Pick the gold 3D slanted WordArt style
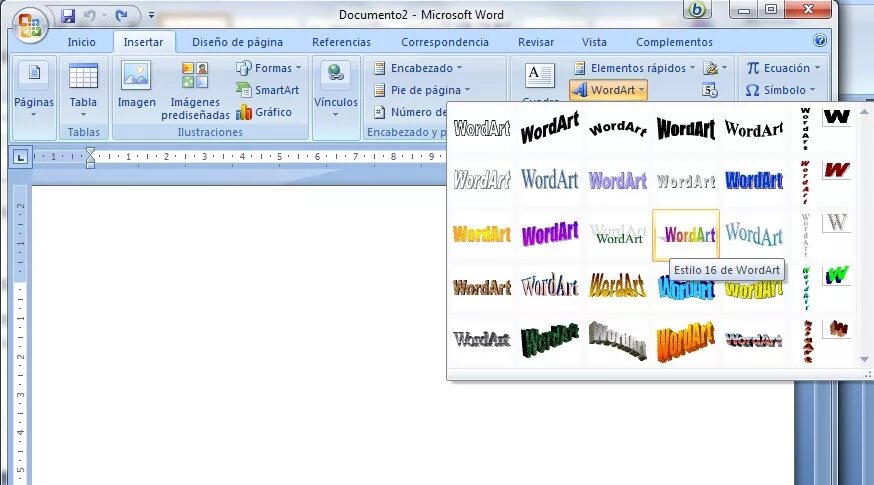 [x=618, y=287]
